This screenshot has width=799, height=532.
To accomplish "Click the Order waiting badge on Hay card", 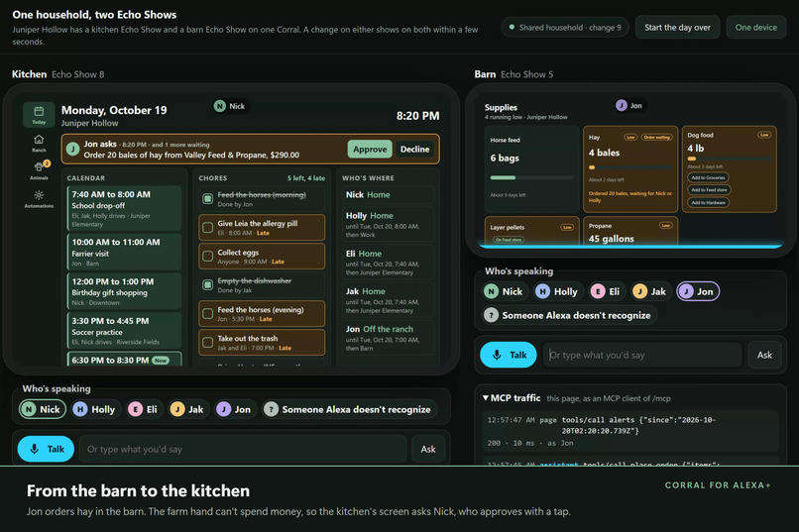I will [x=656, y=137].
